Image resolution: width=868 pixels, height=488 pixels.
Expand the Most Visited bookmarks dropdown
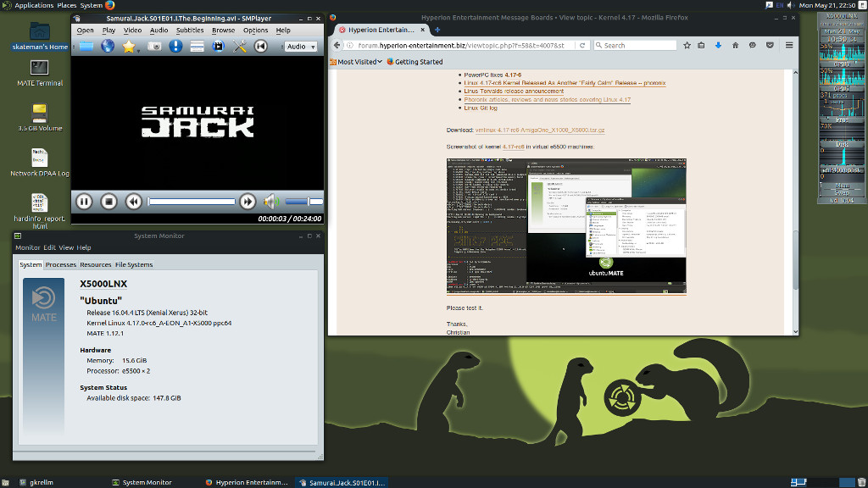click(x=356, y=62)
